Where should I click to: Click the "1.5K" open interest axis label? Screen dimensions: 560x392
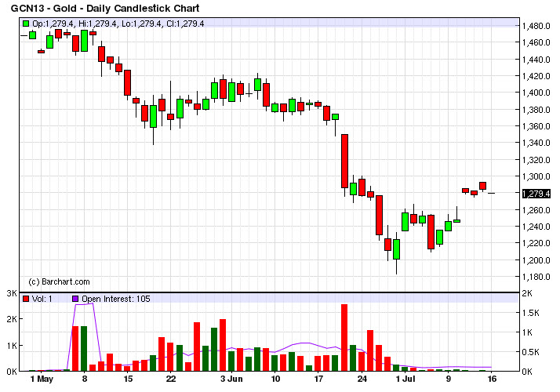point(531,313)
